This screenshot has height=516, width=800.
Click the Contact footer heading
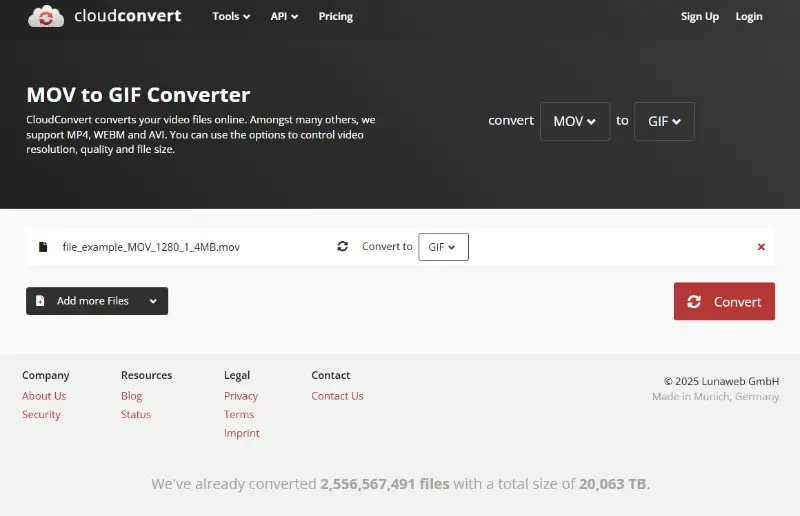(331, 375)
